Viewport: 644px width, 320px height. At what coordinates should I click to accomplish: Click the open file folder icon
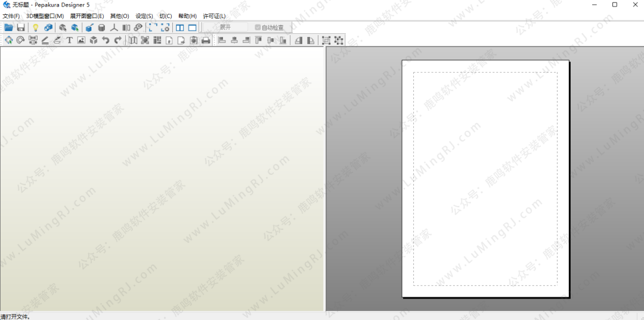pyautogui.click(x=9, y=27)
